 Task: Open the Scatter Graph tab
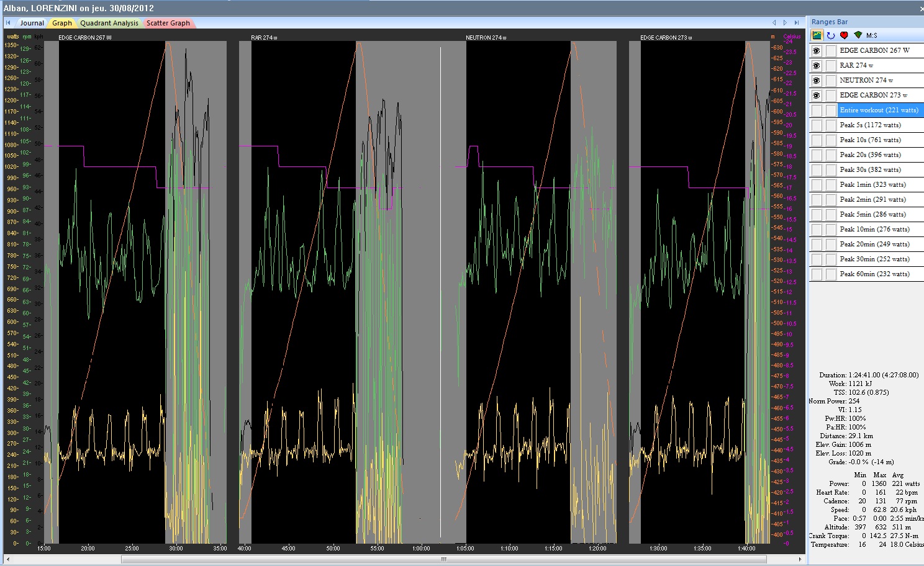168,23
